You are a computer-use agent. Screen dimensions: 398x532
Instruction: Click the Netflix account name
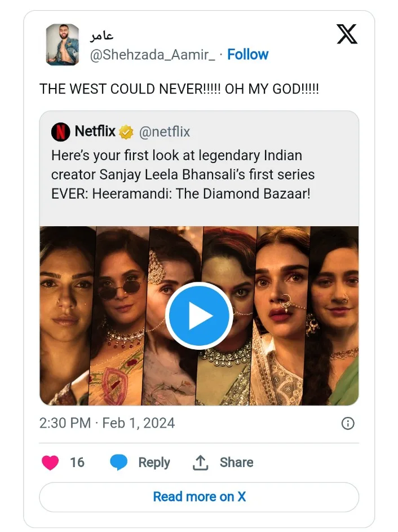(95, 131)
